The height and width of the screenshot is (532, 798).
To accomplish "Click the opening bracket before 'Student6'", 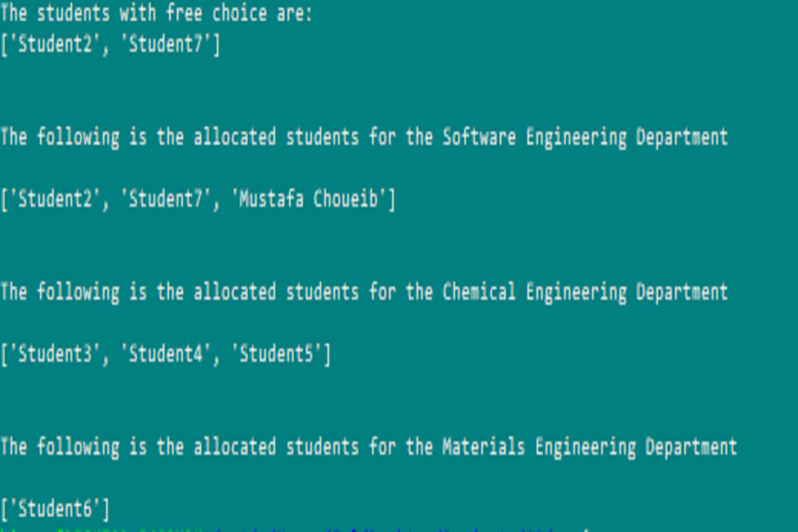I will [x=5, y=509].
